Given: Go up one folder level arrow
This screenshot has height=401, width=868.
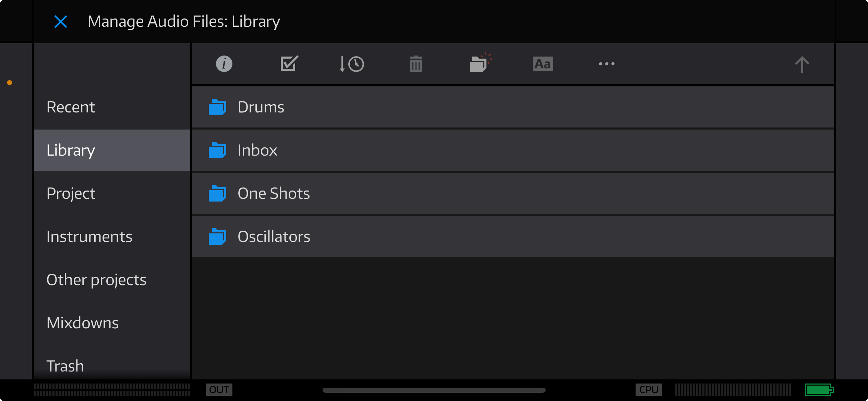Looking at the screenshot, I should pos(802,64).
